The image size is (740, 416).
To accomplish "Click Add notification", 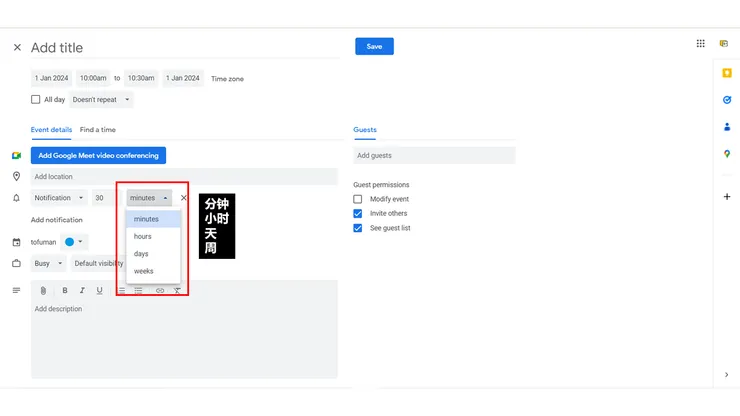I will pos(57,220).
